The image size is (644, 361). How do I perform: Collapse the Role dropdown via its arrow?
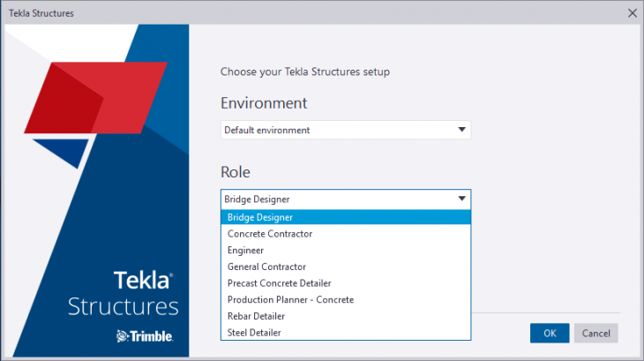[461, 199]
